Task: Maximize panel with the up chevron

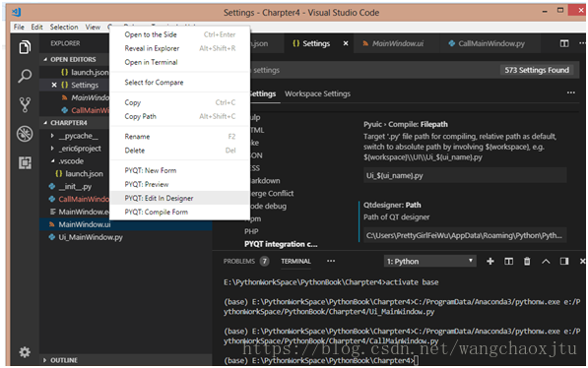Action: (x=546, y=262)
